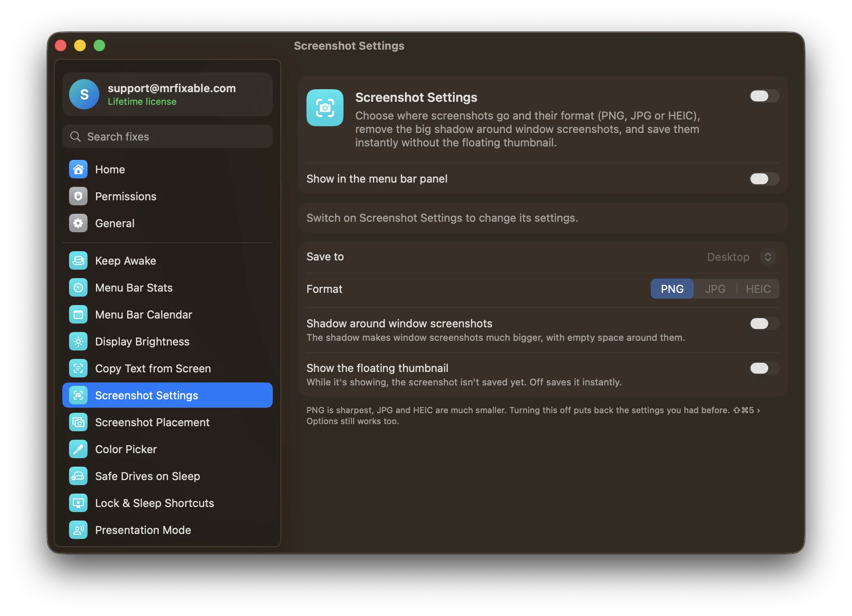Click the Presentation Mode icon
Screen dimensions: 852x616
pyautogui.click(x=78, y=530)
